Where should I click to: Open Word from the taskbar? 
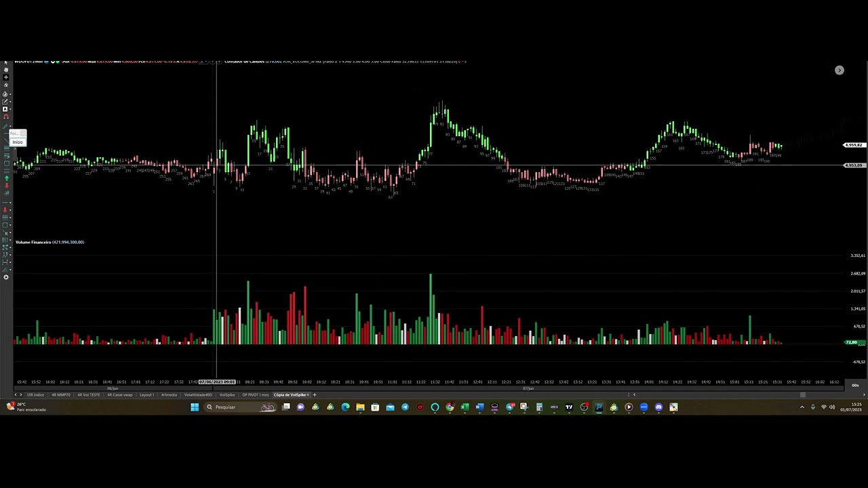point(479,407)
